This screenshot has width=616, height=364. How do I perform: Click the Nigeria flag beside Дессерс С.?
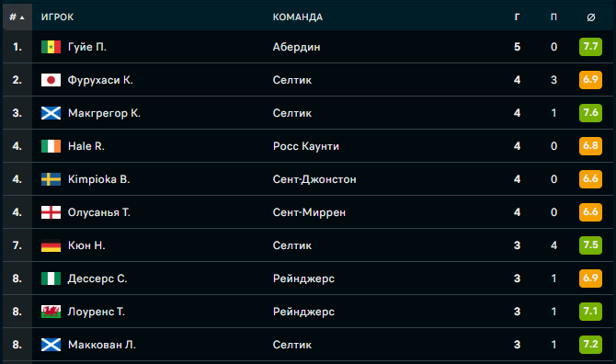(x=51, y=279)
